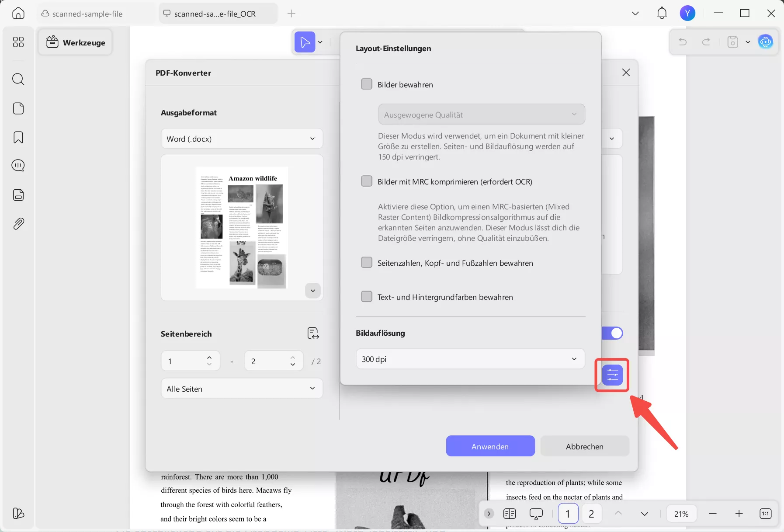Open the attachments panel
The image size is (784, 532).
pos(18,223)
